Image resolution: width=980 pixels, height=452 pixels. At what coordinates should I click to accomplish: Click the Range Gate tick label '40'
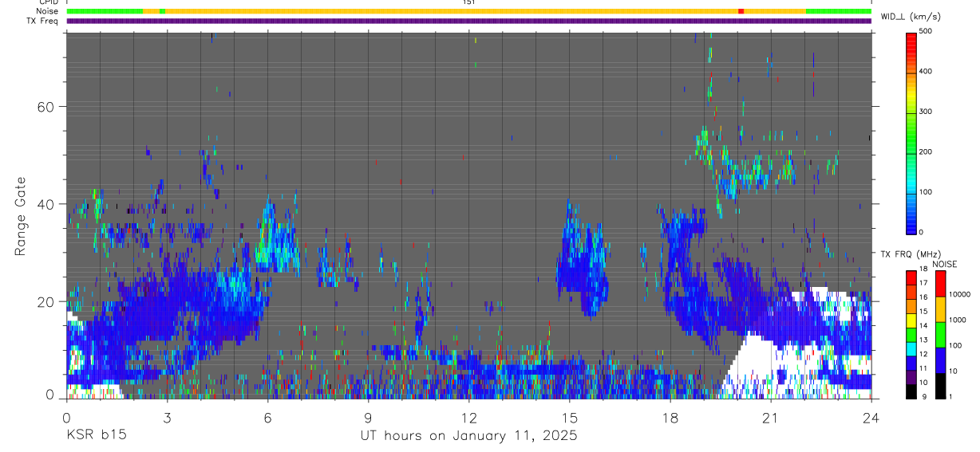tap(47, 204)
